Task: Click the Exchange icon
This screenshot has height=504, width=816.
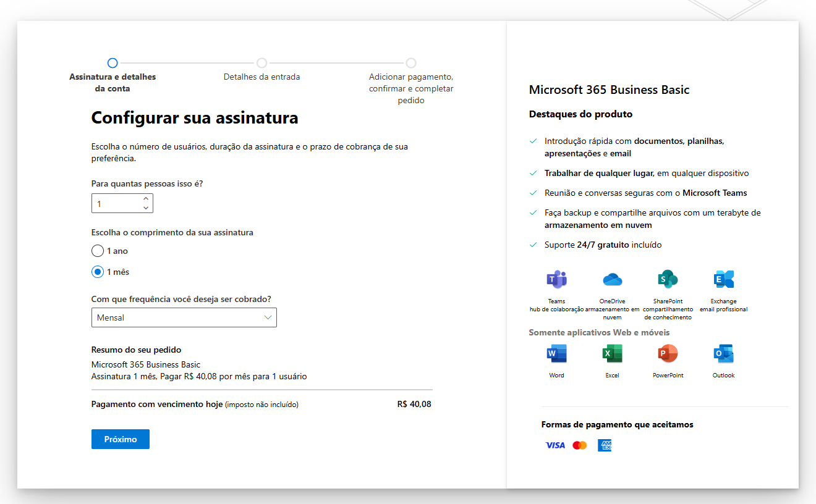Action: pyautogui.click(x=723, y=279)
